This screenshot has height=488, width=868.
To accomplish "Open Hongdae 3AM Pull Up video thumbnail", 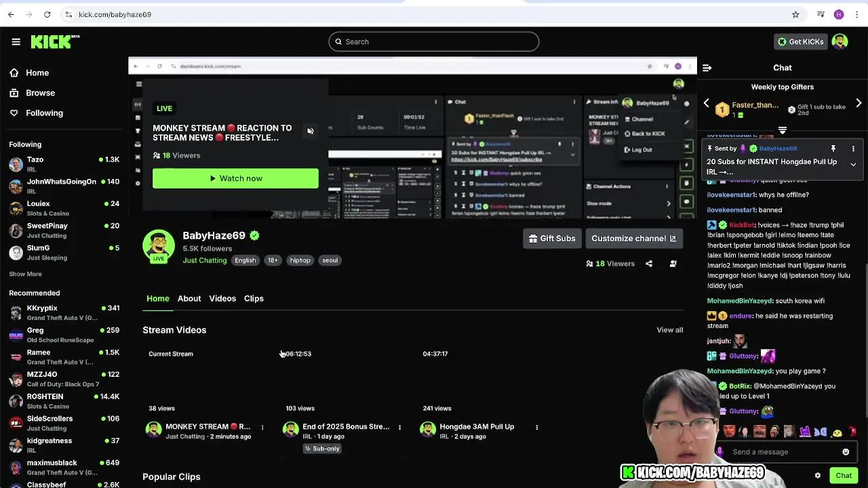I will tap(482, 381).
